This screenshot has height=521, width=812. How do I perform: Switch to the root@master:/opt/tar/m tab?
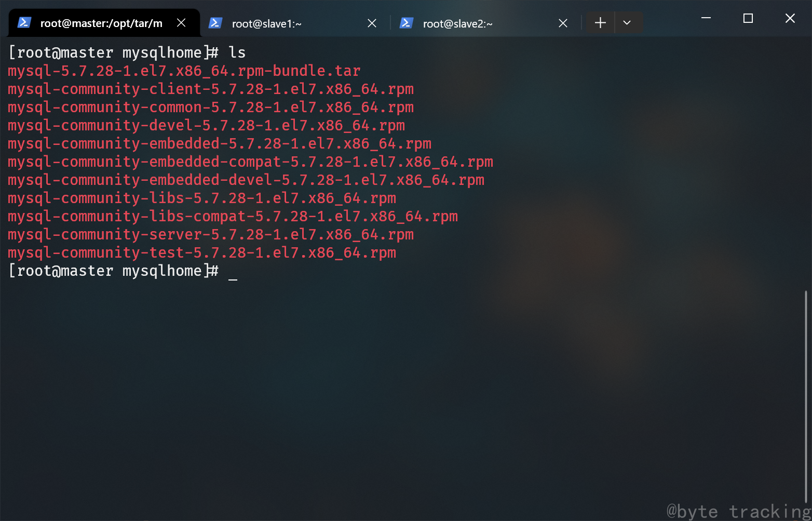[x=104, y=23]
